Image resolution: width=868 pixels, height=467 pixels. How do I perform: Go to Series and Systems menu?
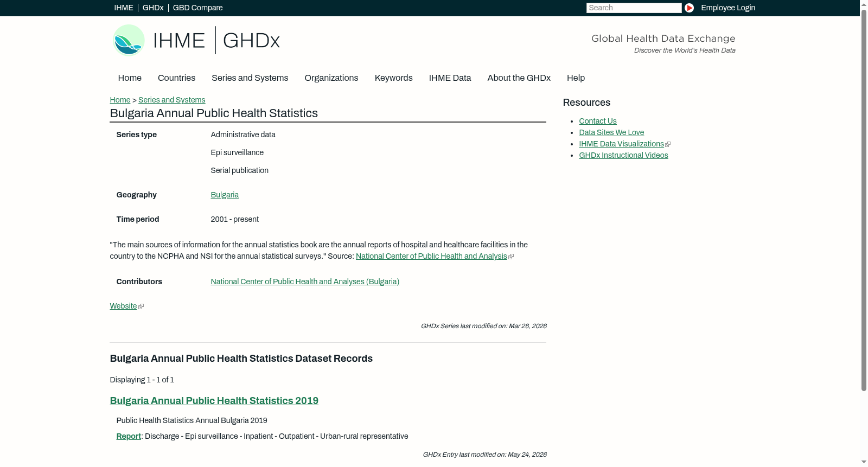(250, 78)
